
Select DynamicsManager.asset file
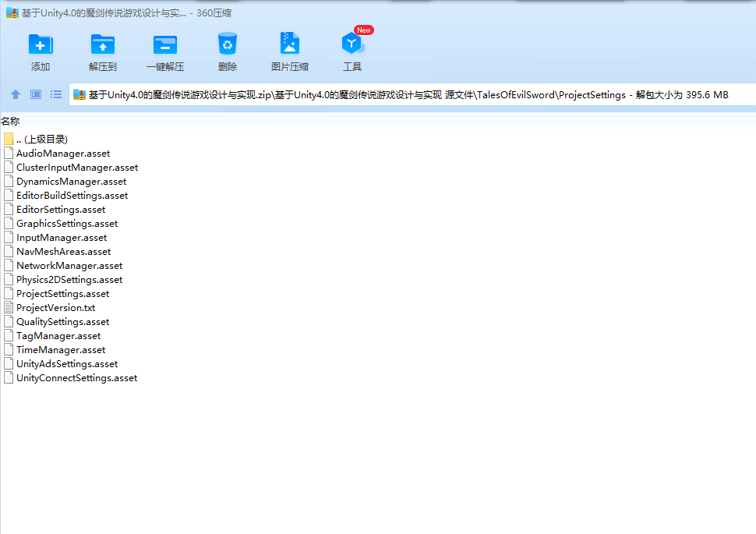(72, 182)
